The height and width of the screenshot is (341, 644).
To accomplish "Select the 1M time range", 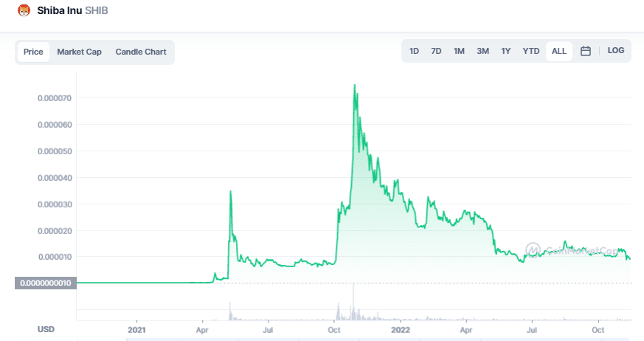I will tap(459, 51).
